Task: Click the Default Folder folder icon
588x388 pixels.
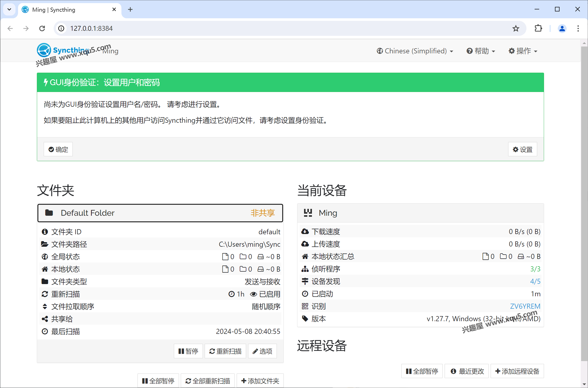Action: 49,213
